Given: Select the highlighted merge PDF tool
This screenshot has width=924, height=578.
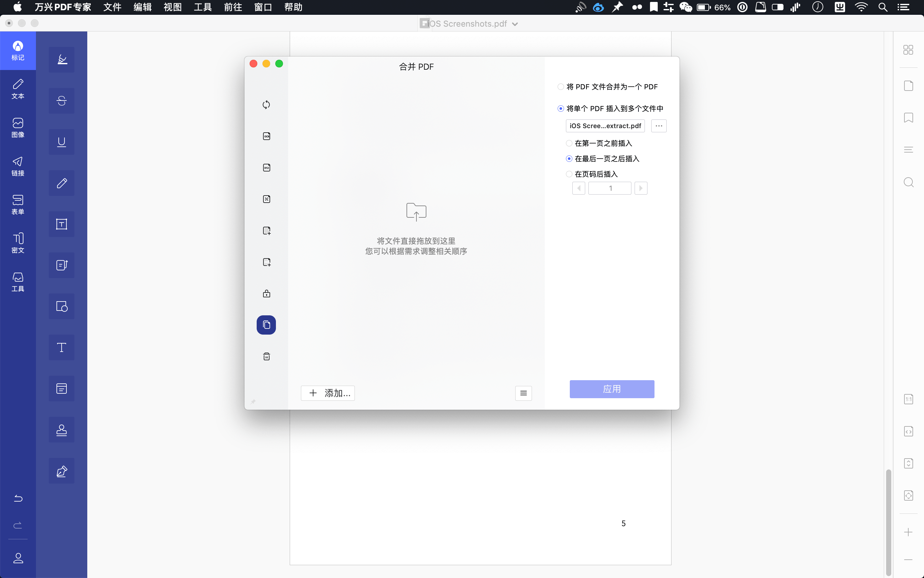Looking at the screenshot, I should point(266,325).
